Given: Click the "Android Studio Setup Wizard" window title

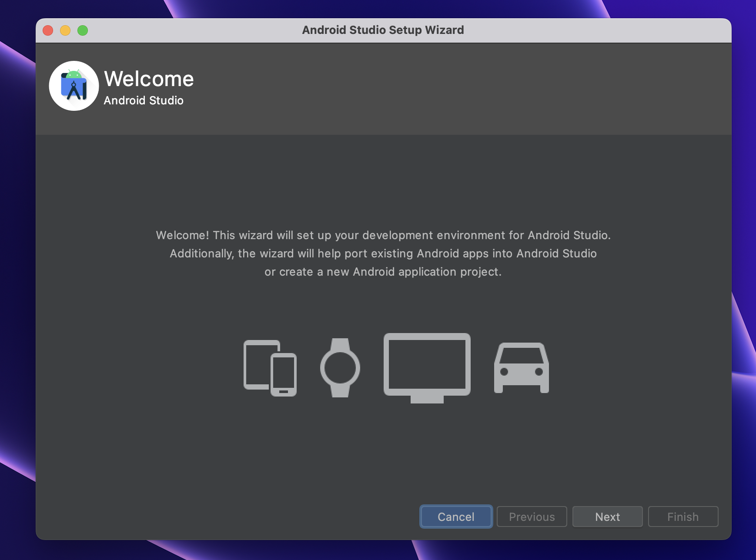Looking at the screenshot, I should pos(383,30).
